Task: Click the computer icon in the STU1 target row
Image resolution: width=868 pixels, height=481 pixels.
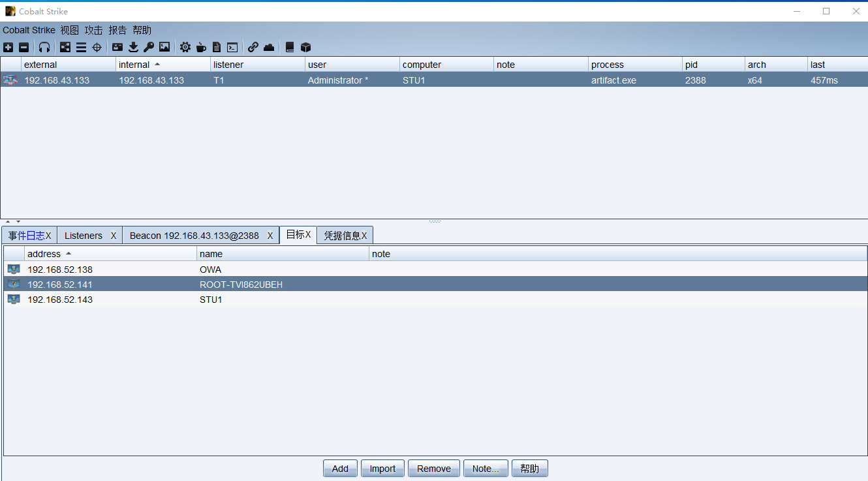Action: [x=14, y=300]
